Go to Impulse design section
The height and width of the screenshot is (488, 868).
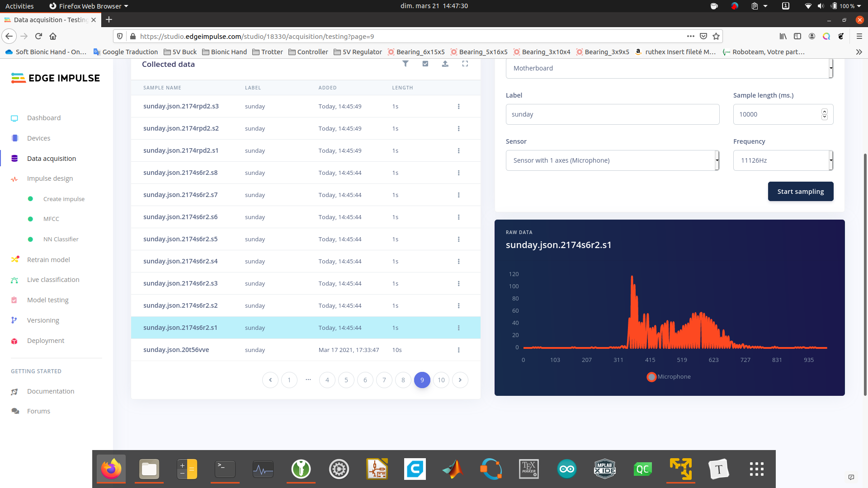tap(50, 178)
